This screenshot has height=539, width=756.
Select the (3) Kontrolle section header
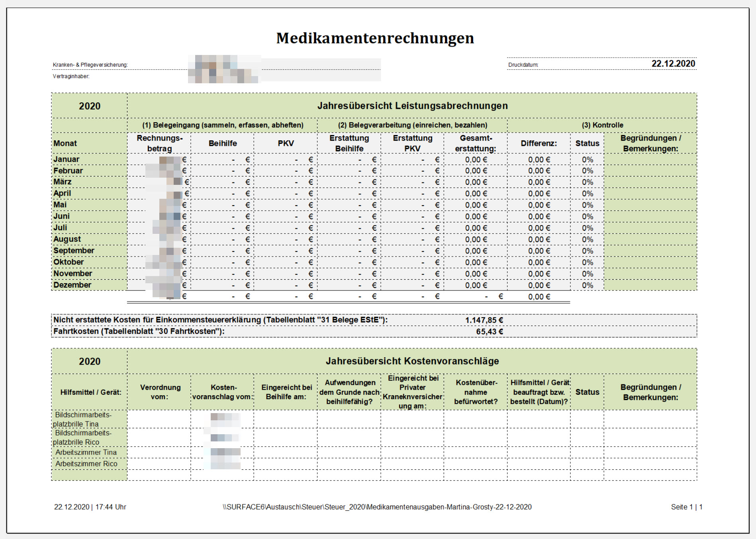pyautogui.click(x=602, y=125)
